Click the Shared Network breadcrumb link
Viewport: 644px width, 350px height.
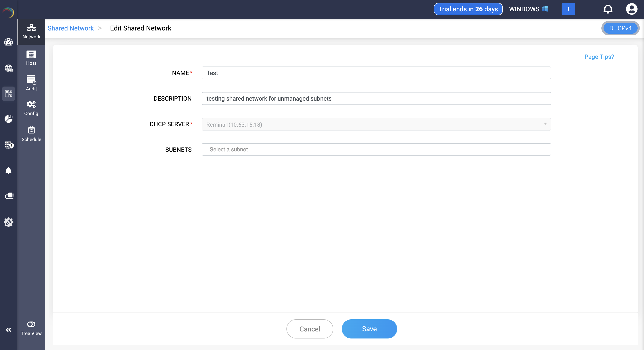tap(70, 28)
